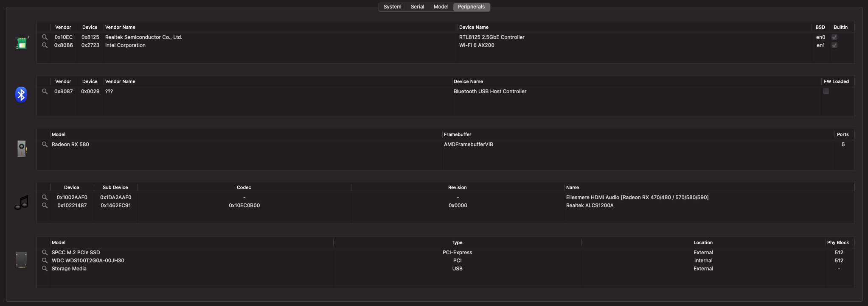Image resolution: width=868 pixels, height=306 pixels.
Task: Click the Codec column header in audio table
Action: tap(244, 187)
